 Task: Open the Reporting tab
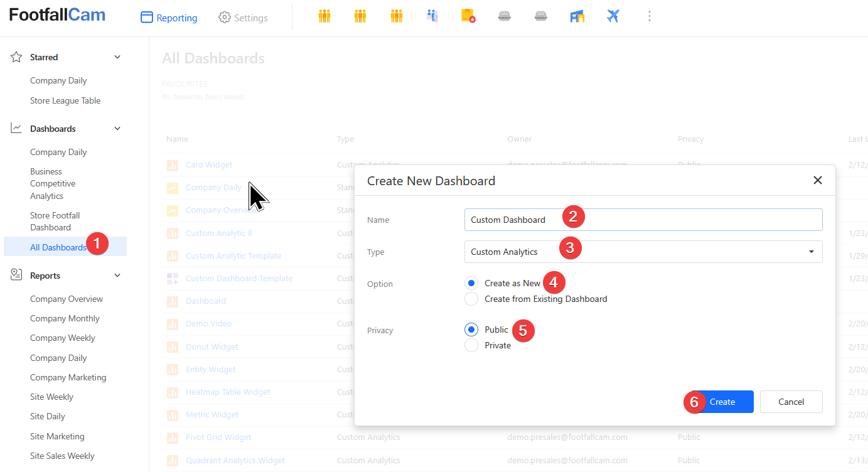169,18
